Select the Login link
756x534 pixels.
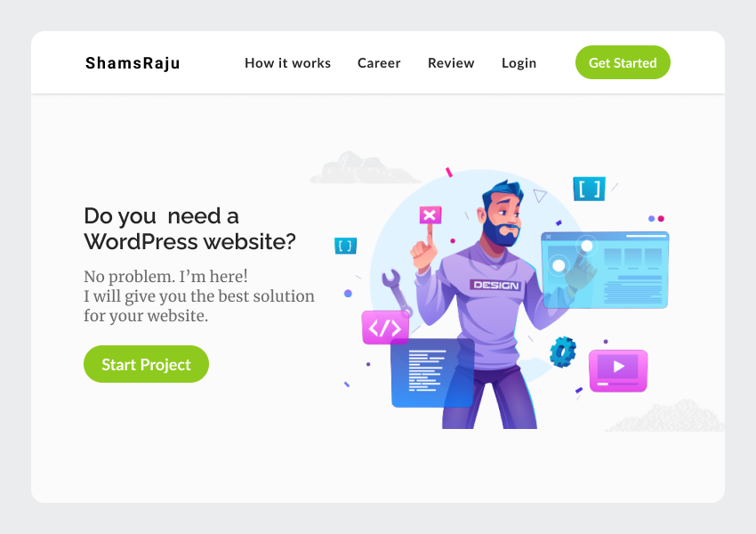(x=519, y=63)
